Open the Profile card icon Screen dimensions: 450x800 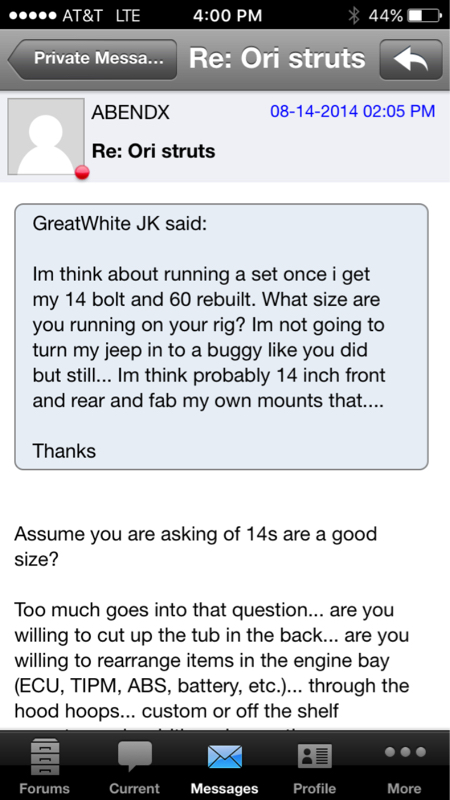click(x=314, y=756)
